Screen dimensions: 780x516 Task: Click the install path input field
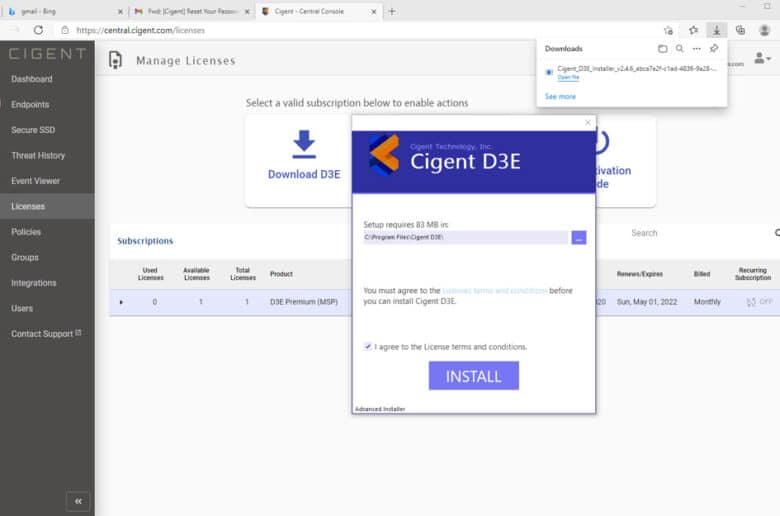click(466, 237)
